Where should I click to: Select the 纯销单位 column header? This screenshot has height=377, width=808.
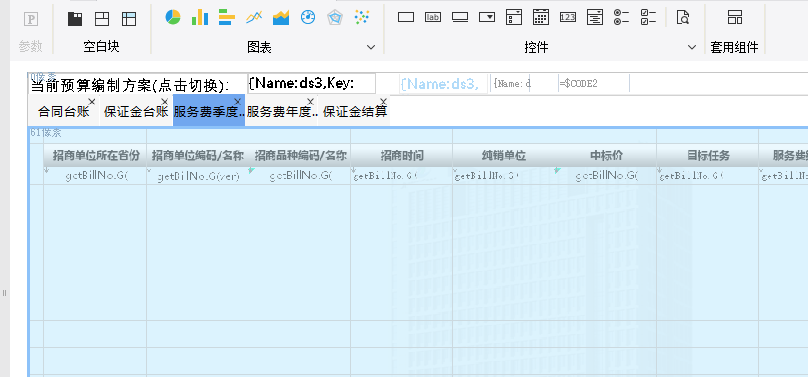pyautogui.click(x=504, y=155)
